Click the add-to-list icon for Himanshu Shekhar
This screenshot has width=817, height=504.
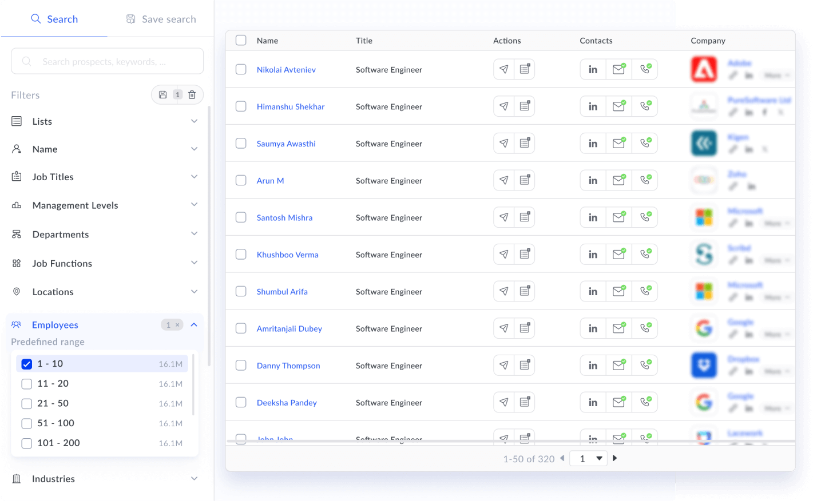[x=525, y=106]
